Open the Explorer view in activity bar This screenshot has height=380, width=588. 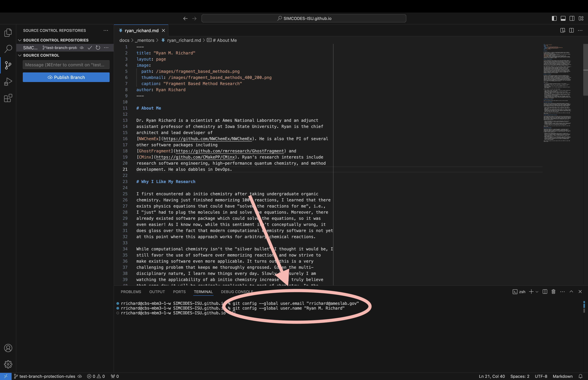pyautogui.click(x=8, y=32)
